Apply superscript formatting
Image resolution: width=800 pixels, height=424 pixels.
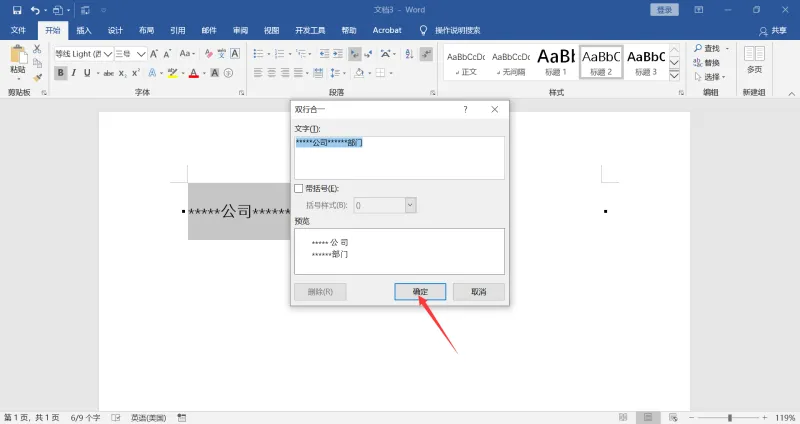tap(136, 73)
